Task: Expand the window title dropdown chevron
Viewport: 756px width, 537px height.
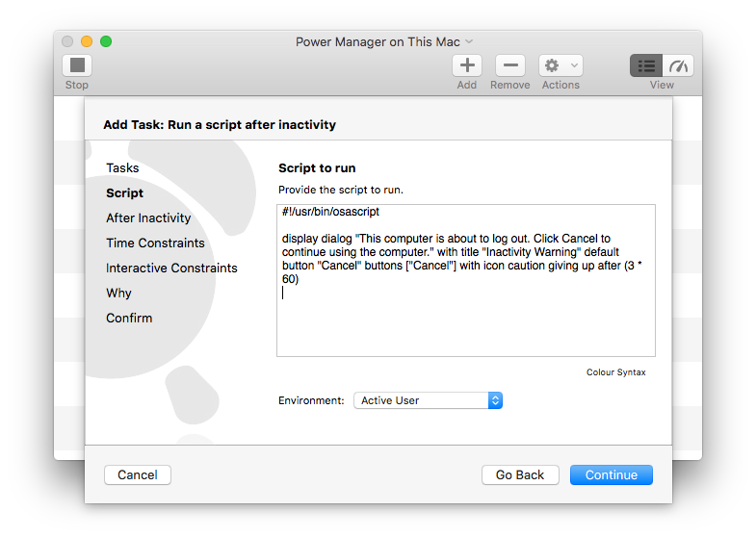Action: [470, 42]
